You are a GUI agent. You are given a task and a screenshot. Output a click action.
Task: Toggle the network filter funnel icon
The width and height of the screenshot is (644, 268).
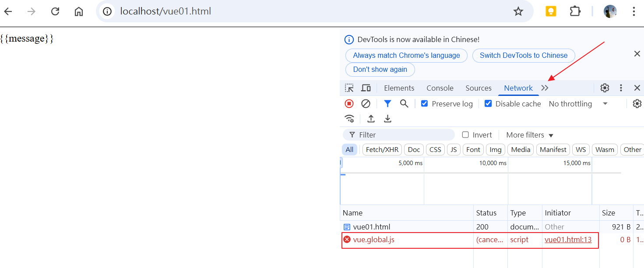387,104
